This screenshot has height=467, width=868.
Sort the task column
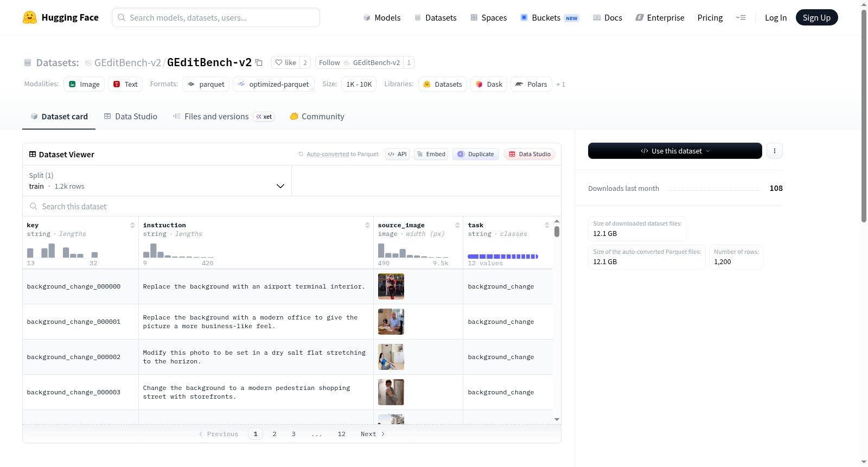[547, 225]
